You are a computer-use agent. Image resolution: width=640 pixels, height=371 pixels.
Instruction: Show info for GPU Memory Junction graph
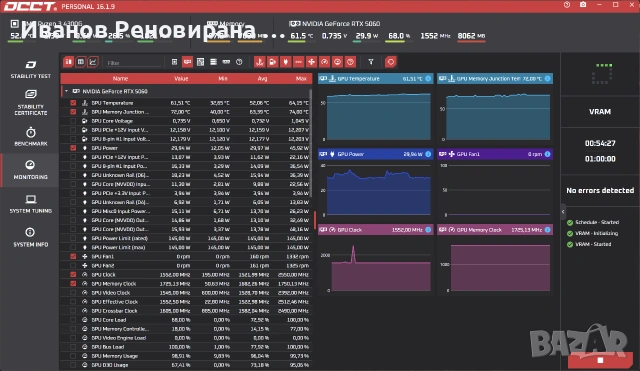coord(547,78)
